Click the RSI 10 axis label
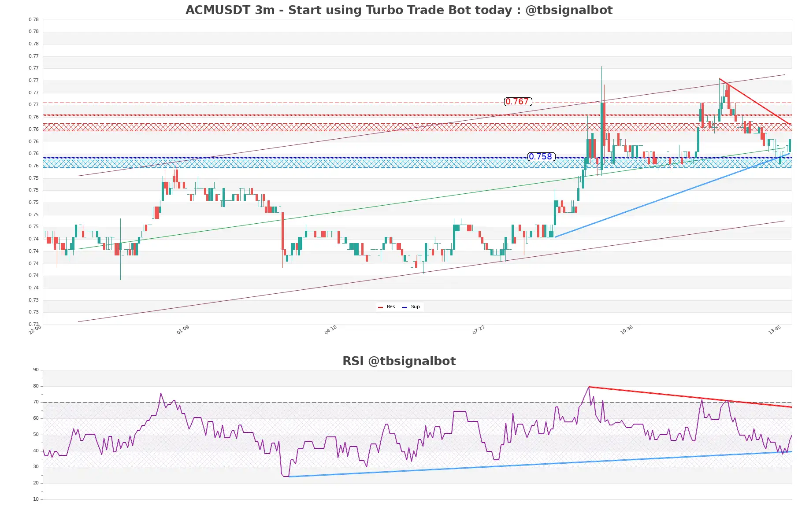This screenshot has width=798, height=532. [36, 499]
